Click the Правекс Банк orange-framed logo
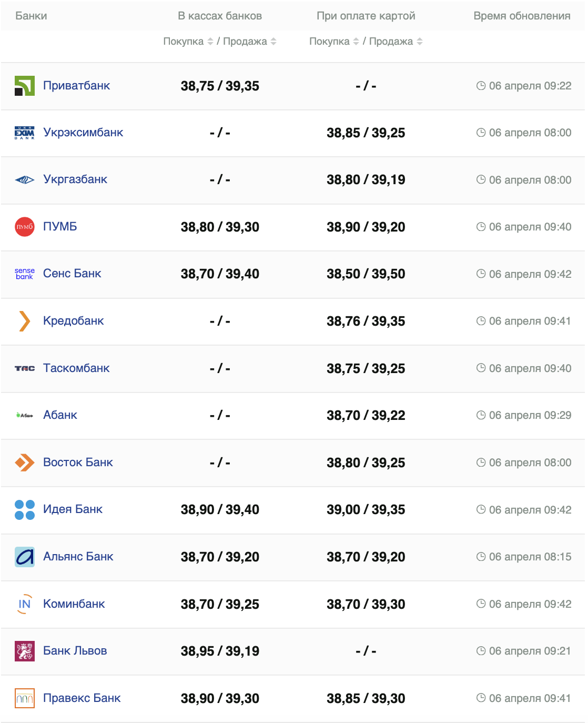This screenshot has width=588, height=723. point(24,698)
